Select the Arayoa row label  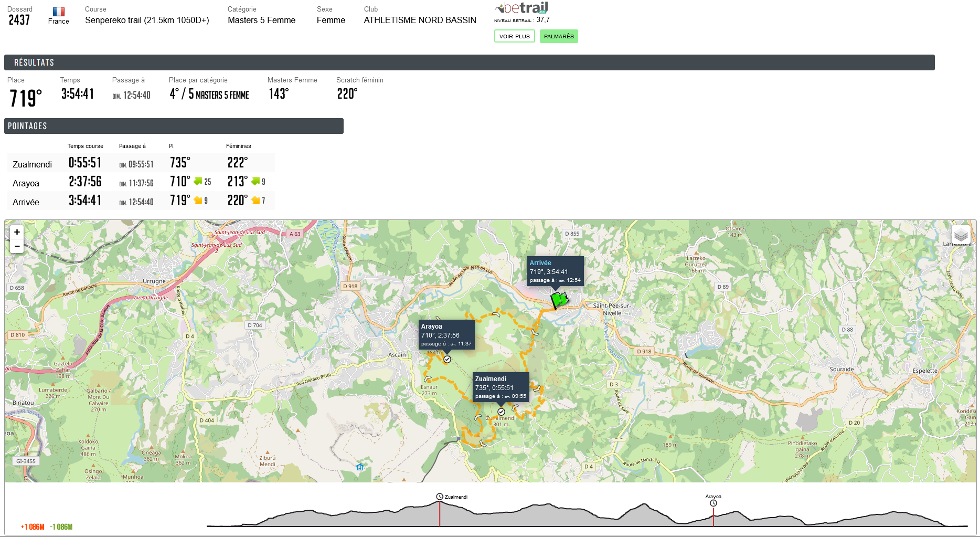pos(26,183)
